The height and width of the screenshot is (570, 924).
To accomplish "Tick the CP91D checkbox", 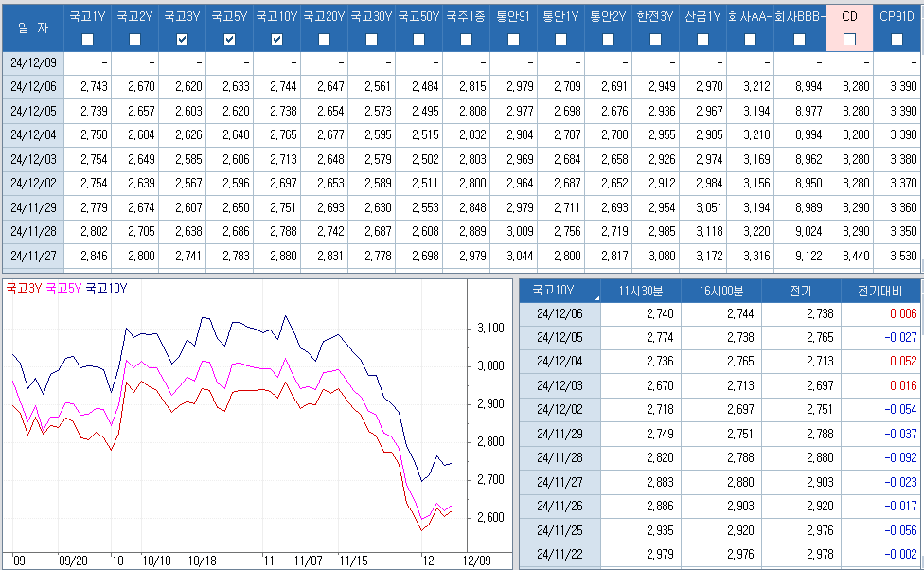I will coord(897,39).
